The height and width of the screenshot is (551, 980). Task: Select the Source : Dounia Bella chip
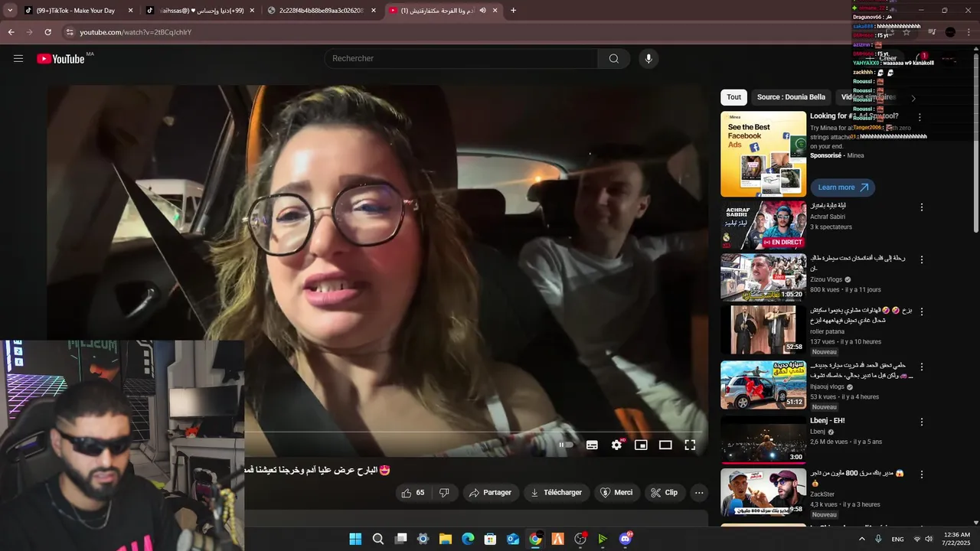click(791, 97)
